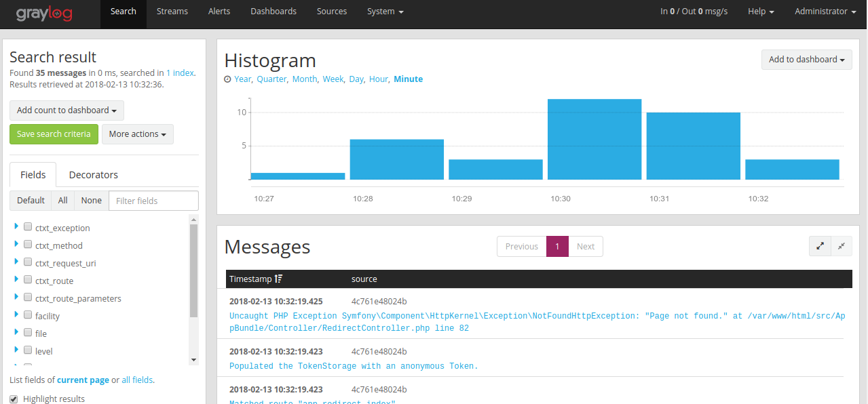Screen dimensions: 868x404
Task: Collapse messages using the collapse arrows icon
Action: [x=842, y=246]
